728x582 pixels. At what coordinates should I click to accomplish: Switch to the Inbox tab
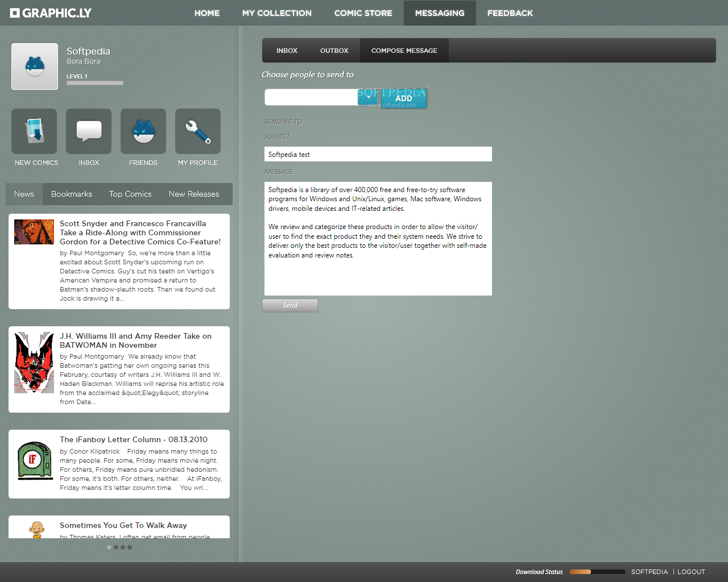287,51
